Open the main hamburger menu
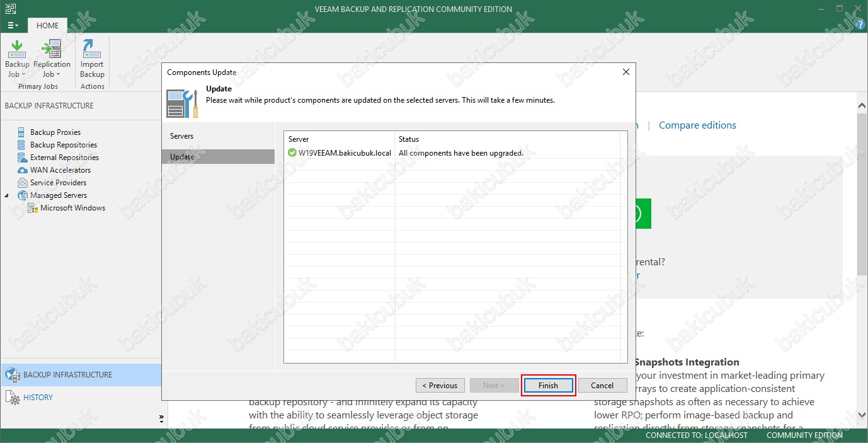868x443 pixels. pyautogui.click(x=13, y=26)
